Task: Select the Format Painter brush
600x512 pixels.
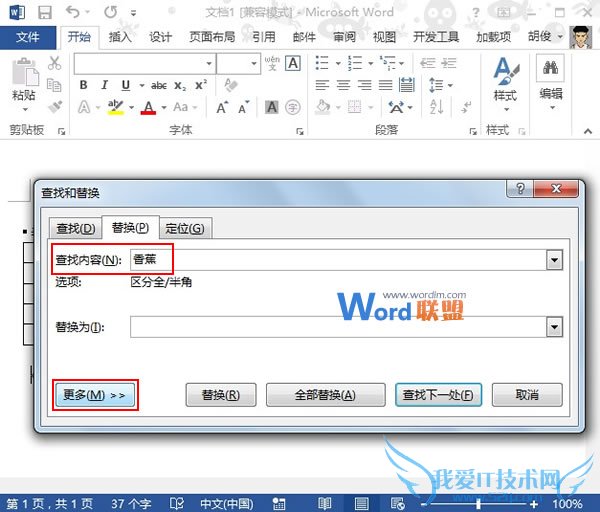Action: point(55,107)
